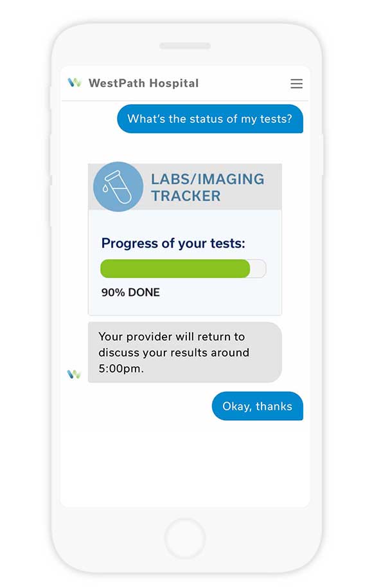Click the bot avatar beside gray message
The width and height of the screenshot is (372, 588).
74,374
